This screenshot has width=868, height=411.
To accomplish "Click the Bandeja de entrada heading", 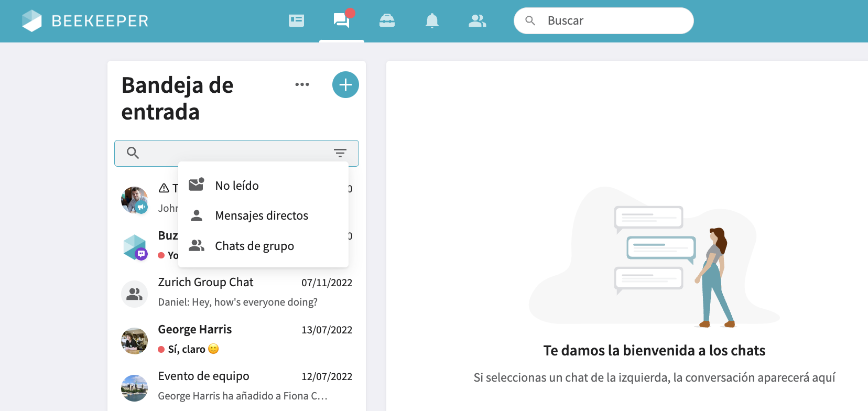I will [177, 99].
